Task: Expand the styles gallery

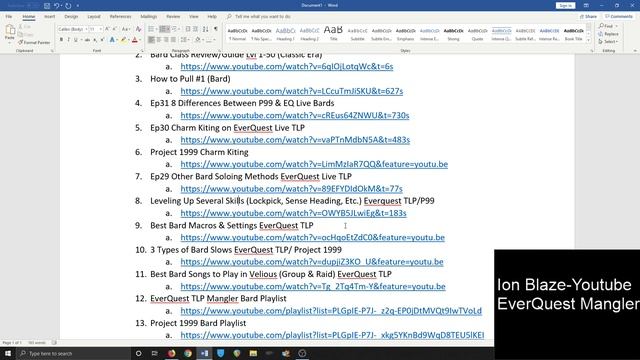Action: click(x=589, y=40)
